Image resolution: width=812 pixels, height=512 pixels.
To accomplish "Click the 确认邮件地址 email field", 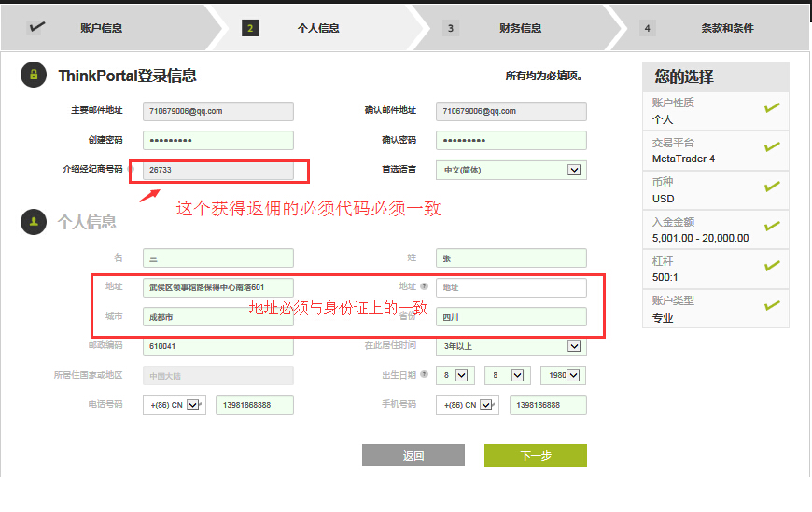I will (x=511, y=111).
